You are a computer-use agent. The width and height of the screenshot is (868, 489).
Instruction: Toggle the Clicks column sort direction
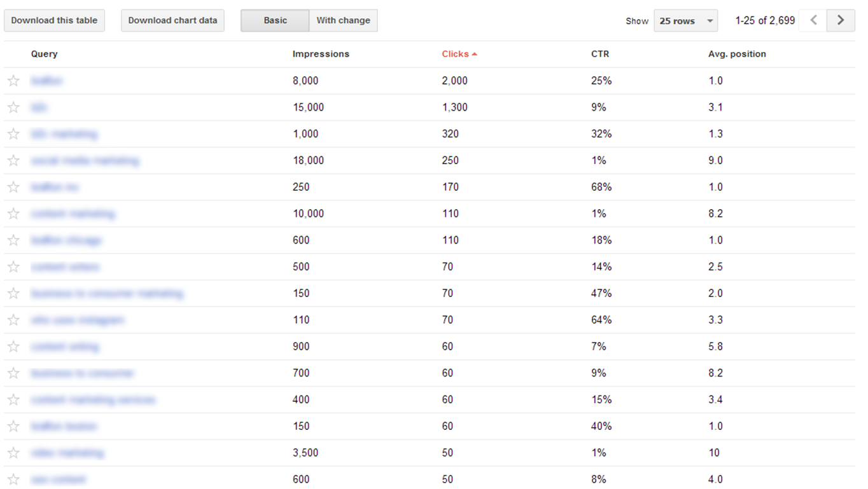pyautogui.click(x=459, y=53)
